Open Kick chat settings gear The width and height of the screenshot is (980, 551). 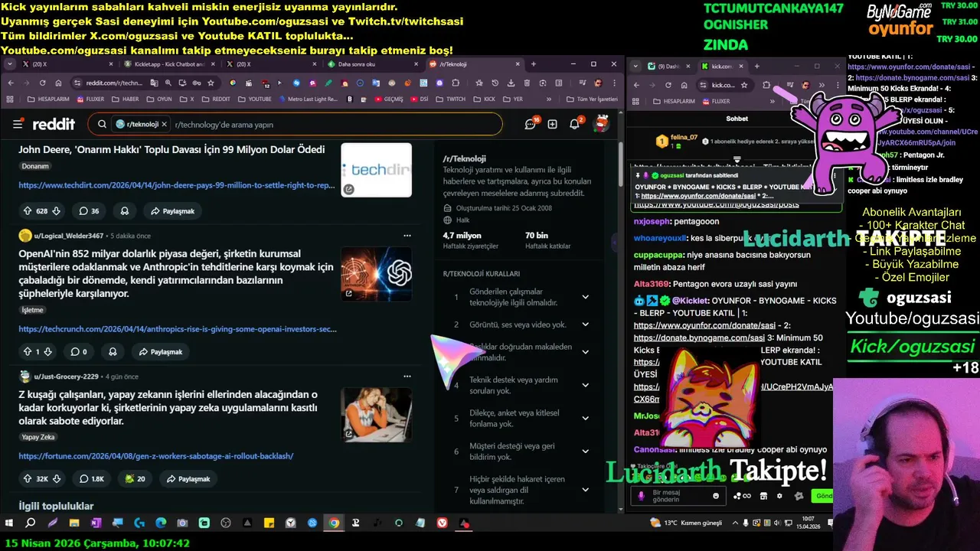tap(779, 496)
